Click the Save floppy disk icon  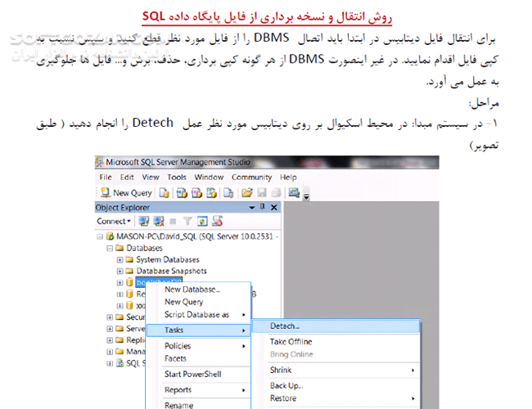tap(262, 193)
